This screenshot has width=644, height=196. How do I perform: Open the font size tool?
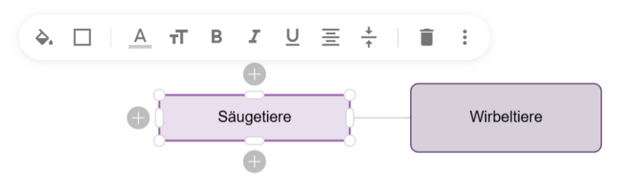pyautogui.click(x=178, y=37)
